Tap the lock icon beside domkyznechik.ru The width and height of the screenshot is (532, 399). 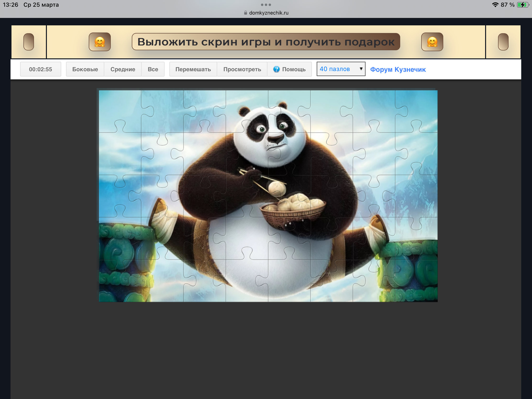[245, 13]
